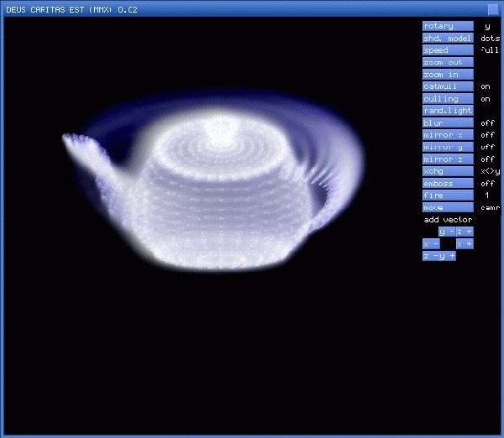The width and height of the screenshot is (504, 438).
Task: Turn on mirror y
Action: click(x=447, y=147)
